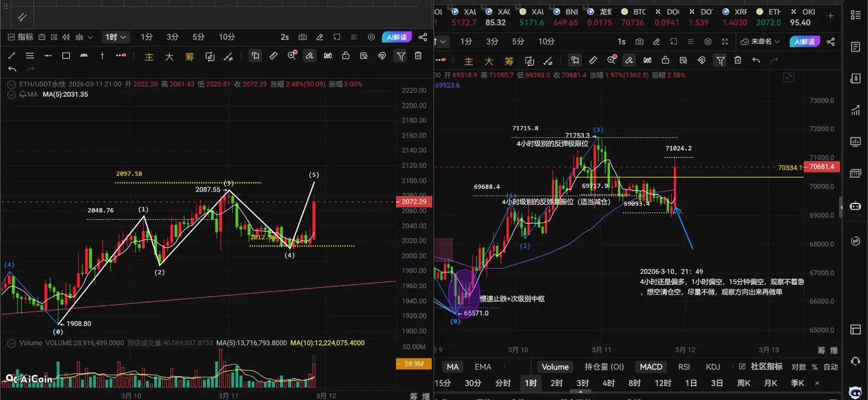Toggle the RSI indicator

point(684,367)
